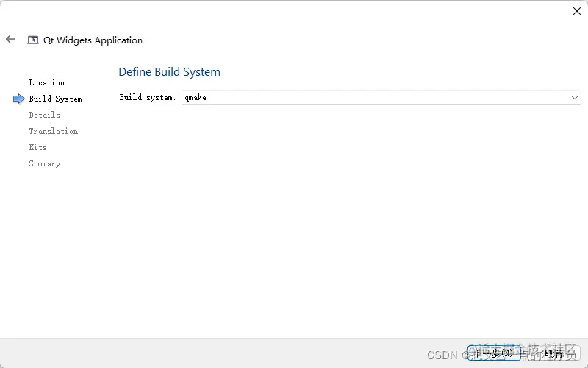Viewport: 588px width, 368px height.
Task: Select the Kits step in sidebar
Action: point(38,147)
